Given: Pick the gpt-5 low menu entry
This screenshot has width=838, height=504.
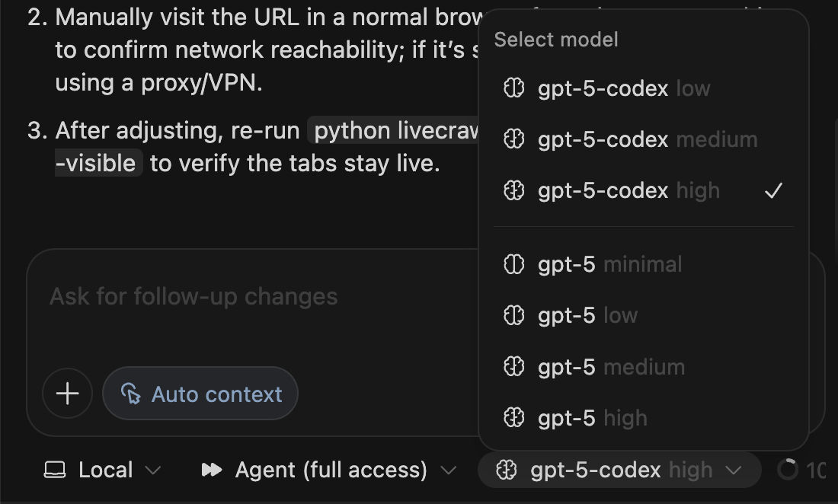Looking at the screenshot, I should pyautogui.click(x=587, y=315).
